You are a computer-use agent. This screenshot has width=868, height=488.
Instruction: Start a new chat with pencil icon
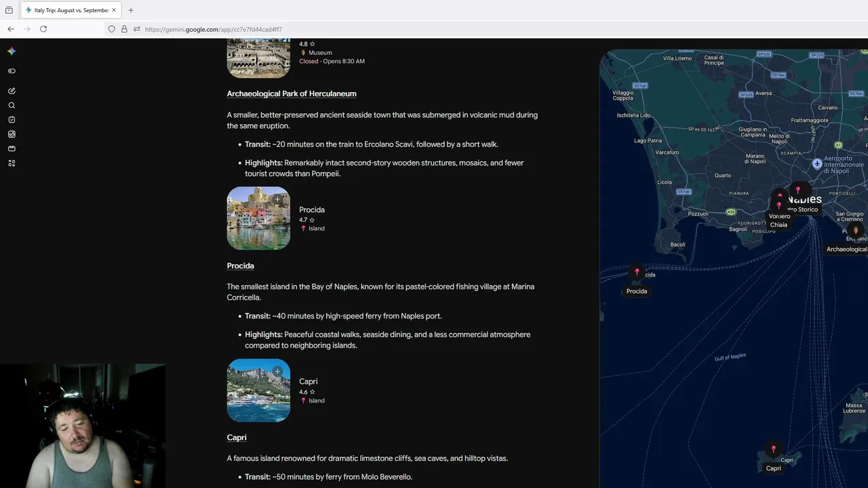tap(12, 91)
